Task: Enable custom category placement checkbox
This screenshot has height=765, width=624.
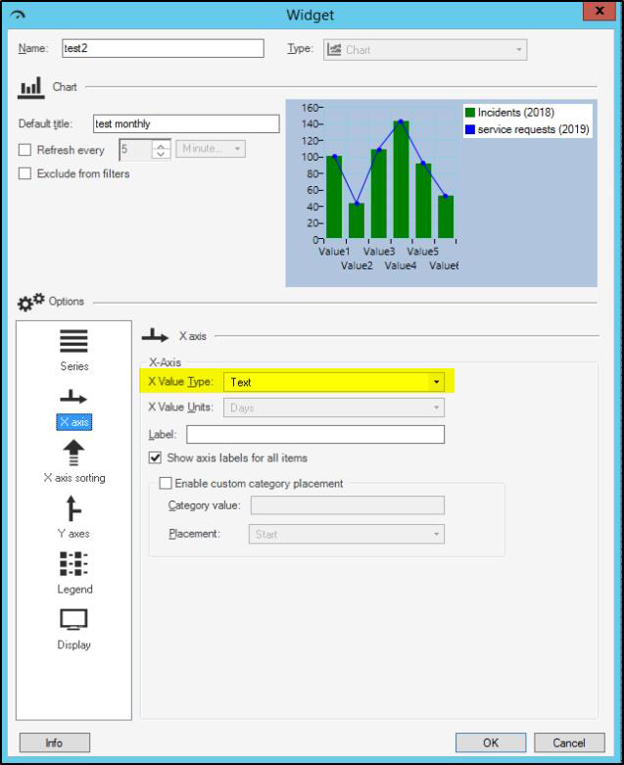Action: tap(165, 483)
